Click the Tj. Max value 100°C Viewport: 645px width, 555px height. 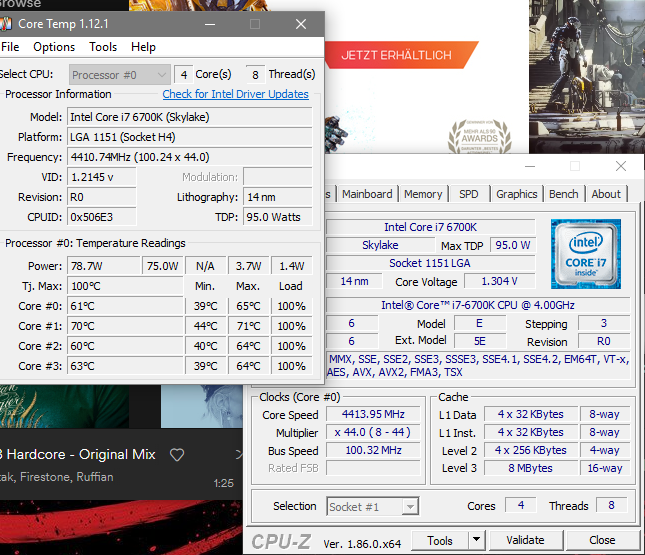[x=125, y=286]
